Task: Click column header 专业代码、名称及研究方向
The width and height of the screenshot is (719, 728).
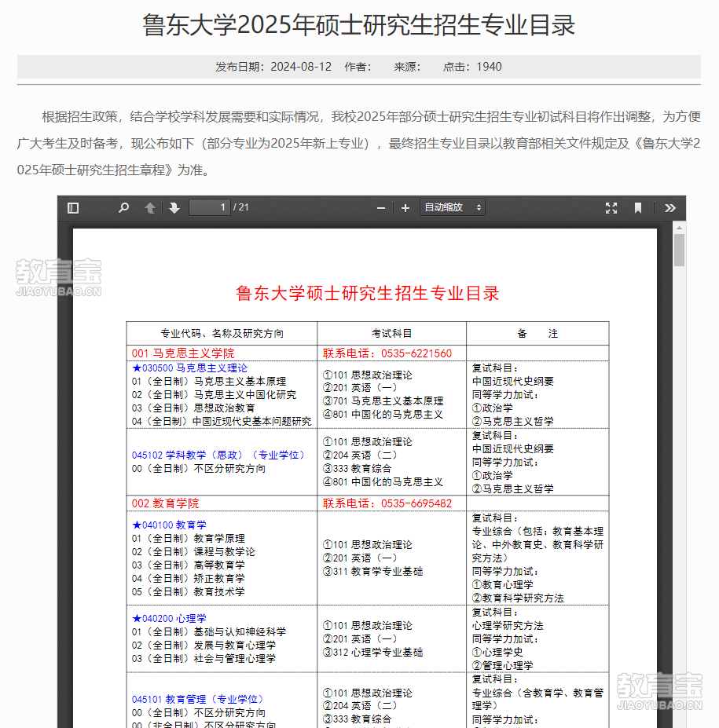Action: pos(222,333)
